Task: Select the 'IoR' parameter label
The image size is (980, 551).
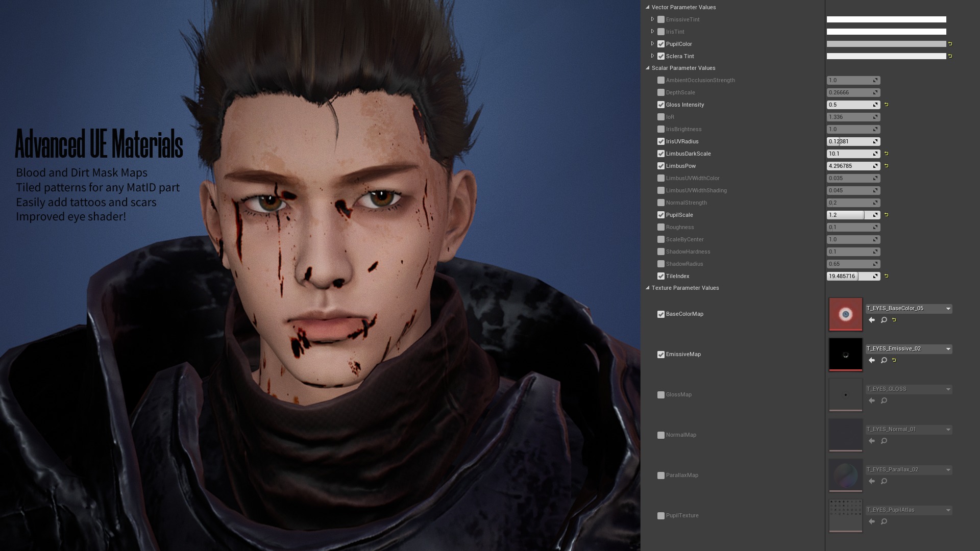Action: (670, 117)
